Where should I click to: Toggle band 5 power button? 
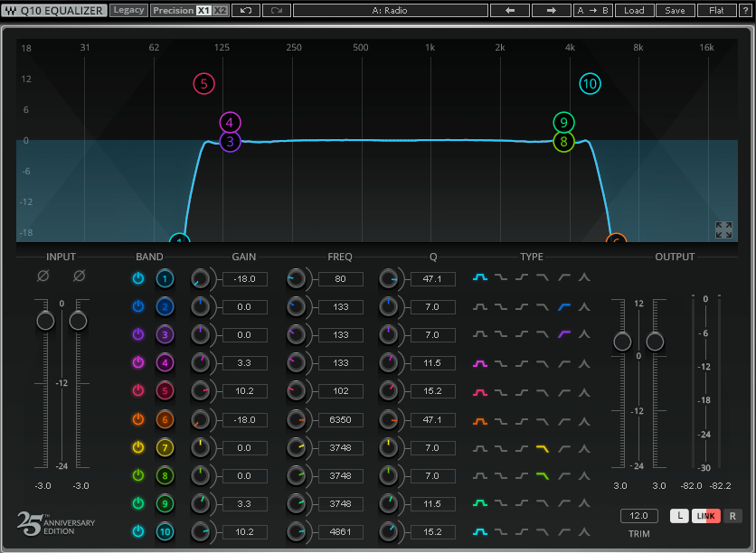138,390
